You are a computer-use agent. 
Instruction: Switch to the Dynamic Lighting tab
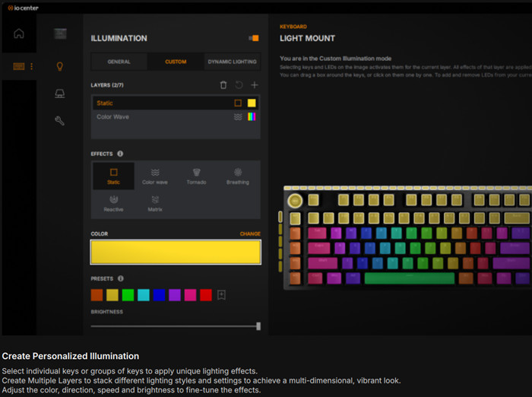pyautogui.click(x=232, y=62)
